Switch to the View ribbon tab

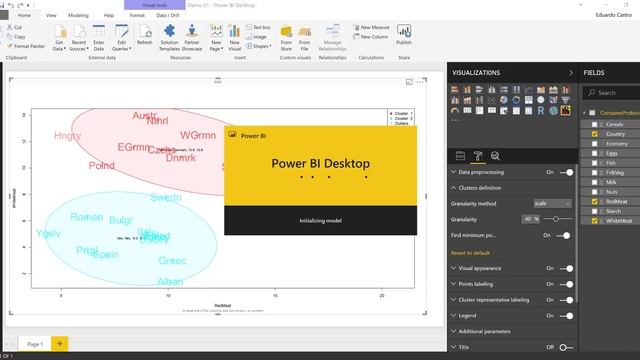pos(51,15)
